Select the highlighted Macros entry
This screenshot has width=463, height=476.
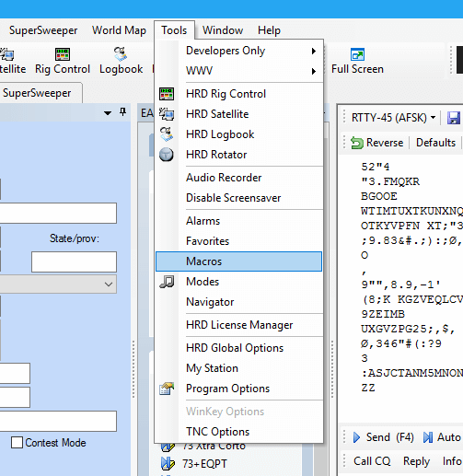pyautogui.click(x=238, y=261)
